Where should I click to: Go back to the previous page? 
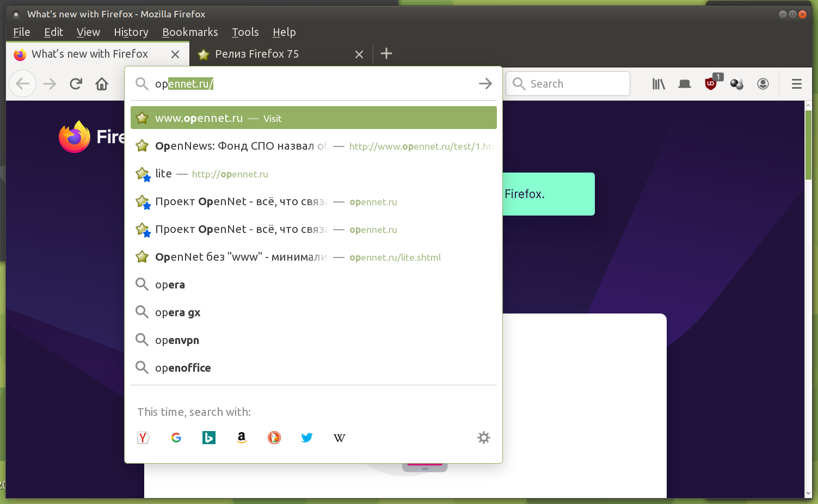[23, 84]
